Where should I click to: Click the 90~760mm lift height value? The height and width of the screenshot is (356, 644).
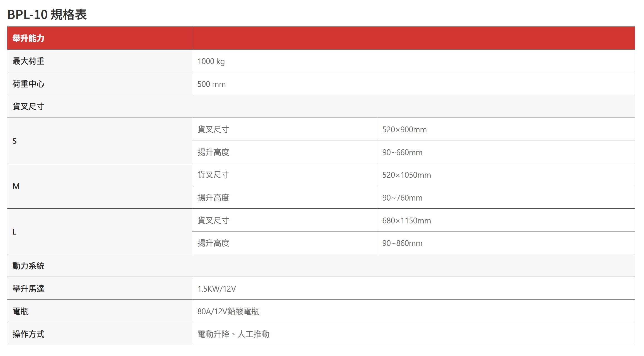(402, 198)
